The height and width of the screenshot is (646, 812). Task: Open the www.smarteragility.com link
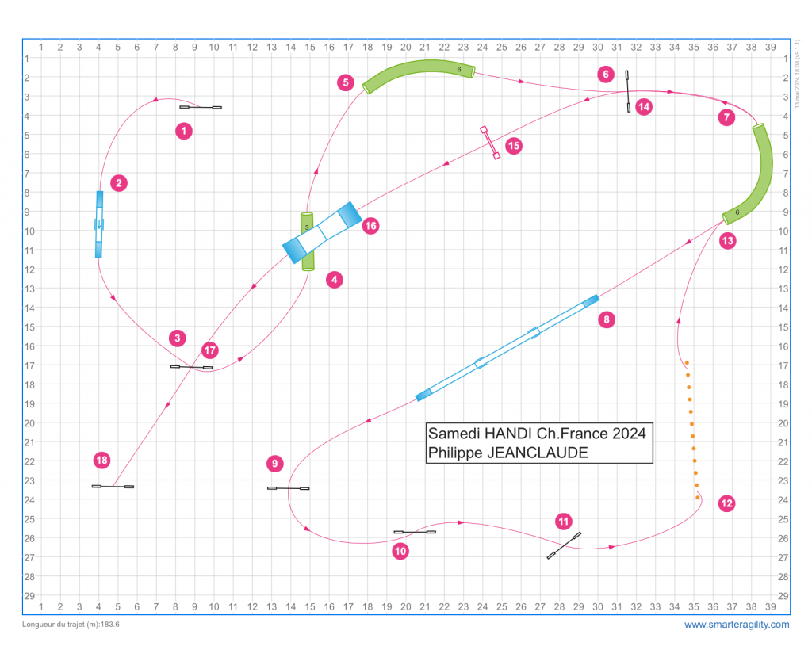click(737, 625)
